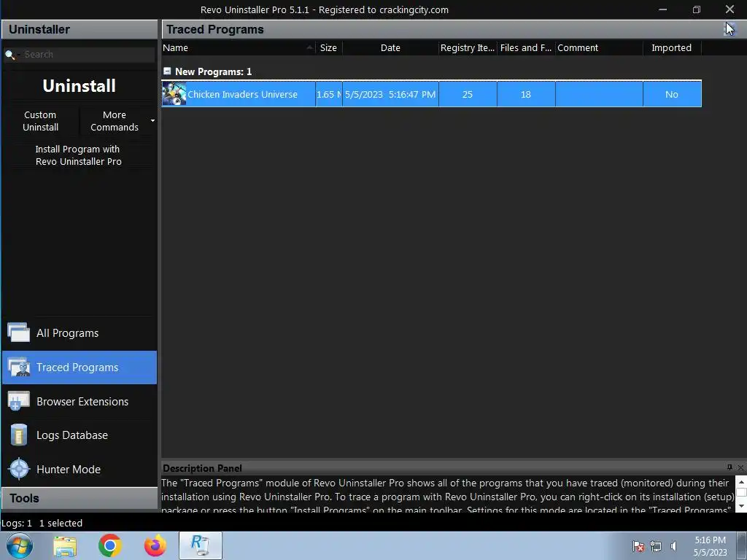Open network tray icon
747x560 pixels.
point(656,546)
